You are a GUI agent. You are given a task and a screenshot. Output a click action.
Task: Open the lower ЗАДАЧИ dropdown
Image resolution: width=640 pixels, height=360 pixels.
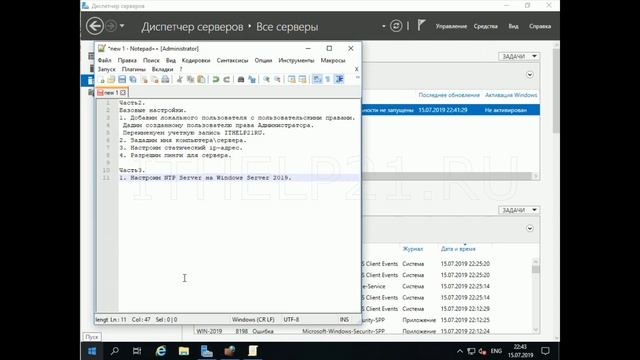[519, 210]
